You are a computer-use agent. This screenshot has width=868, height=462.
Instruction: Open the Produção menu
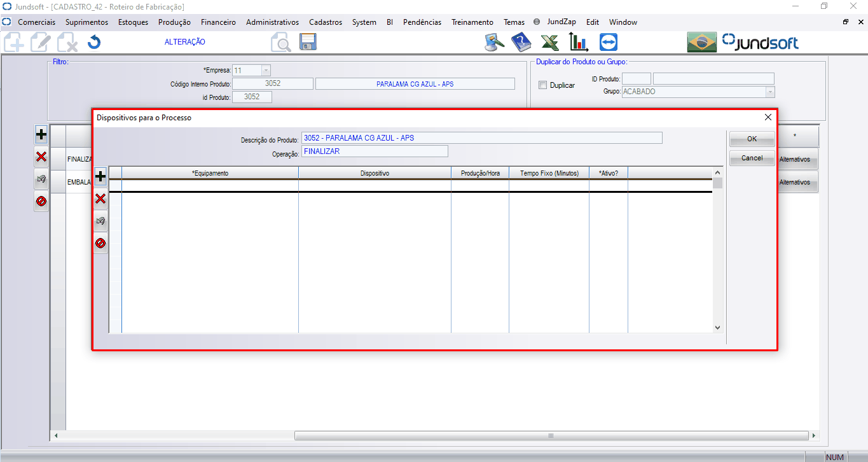point(174,22)
